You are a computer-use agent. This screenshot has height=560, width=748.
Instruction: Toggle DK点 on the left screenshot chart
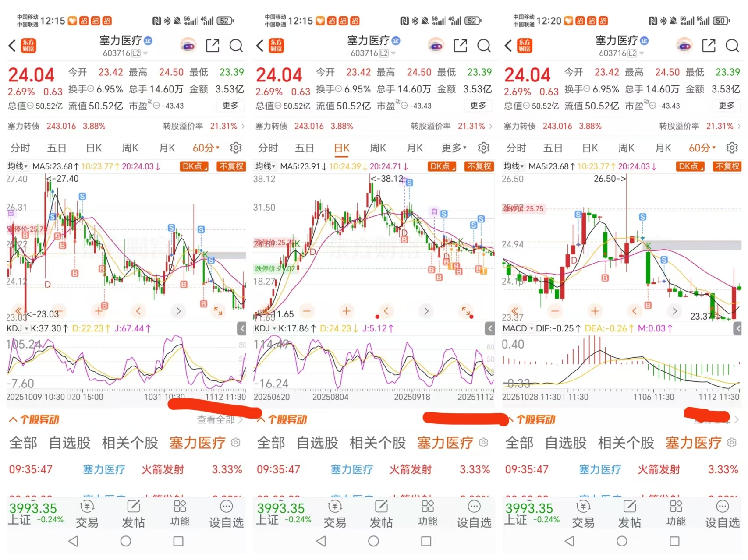194,166
